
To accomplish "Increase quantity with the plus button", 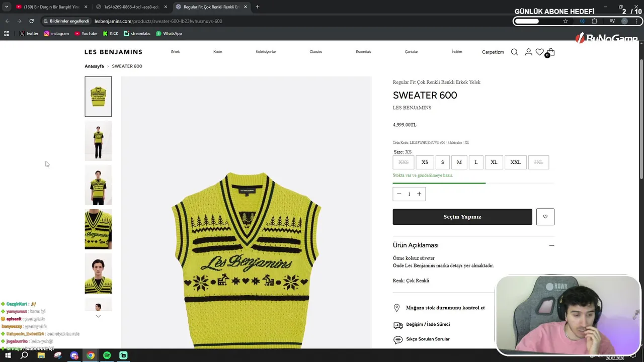I will (x=419, y=194).
